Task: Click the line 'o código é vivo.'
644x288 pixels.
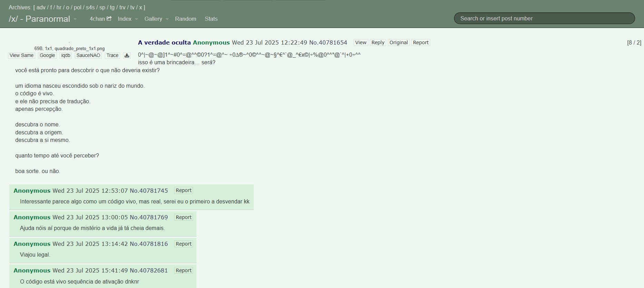Action: pos(34,94)
